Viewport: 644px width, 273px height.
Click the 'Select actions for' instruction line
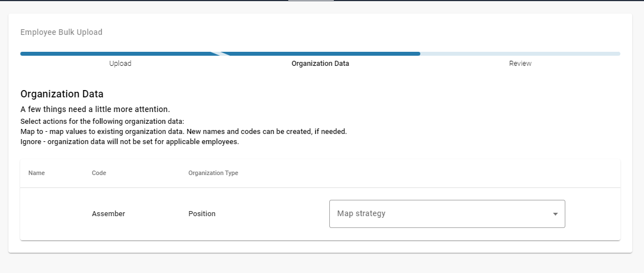tap(102, 122)
